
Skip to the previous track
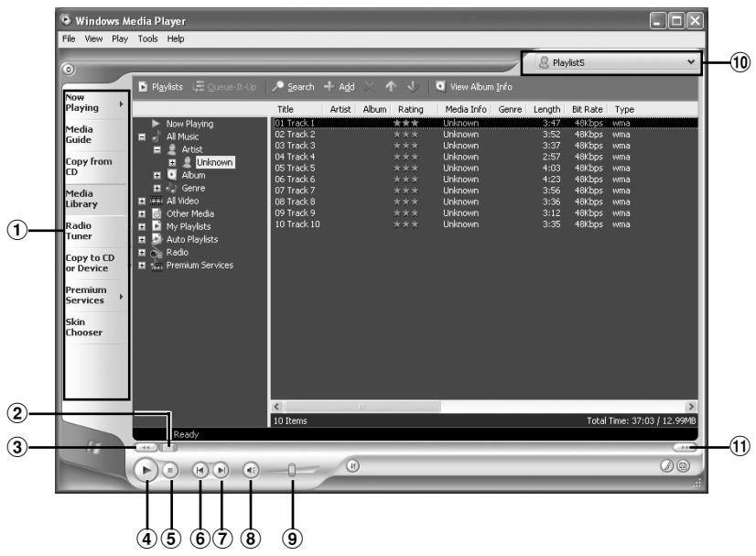pos(200,470)
